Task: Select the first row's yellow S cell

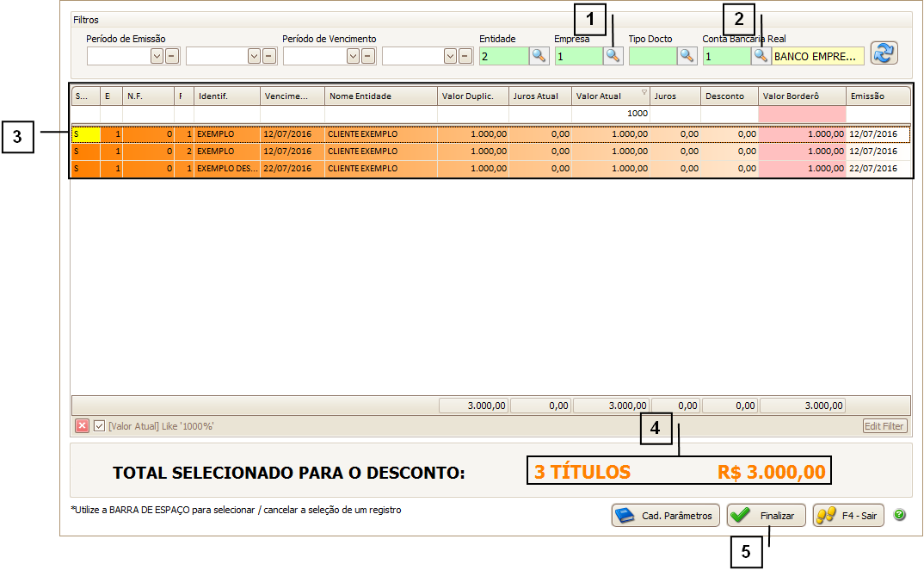Action: 85,134
